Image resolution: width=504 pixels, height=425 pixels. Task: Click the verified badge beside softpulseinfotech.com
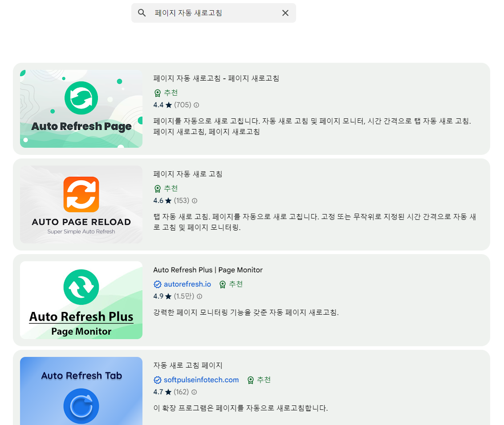tap(158, 380)
